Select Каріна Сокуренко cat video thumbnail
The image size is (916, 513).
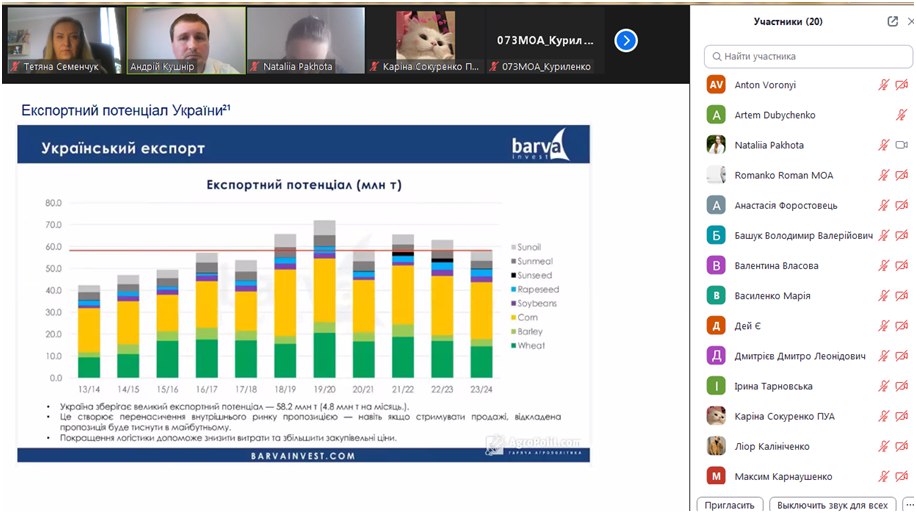[426, 40]
